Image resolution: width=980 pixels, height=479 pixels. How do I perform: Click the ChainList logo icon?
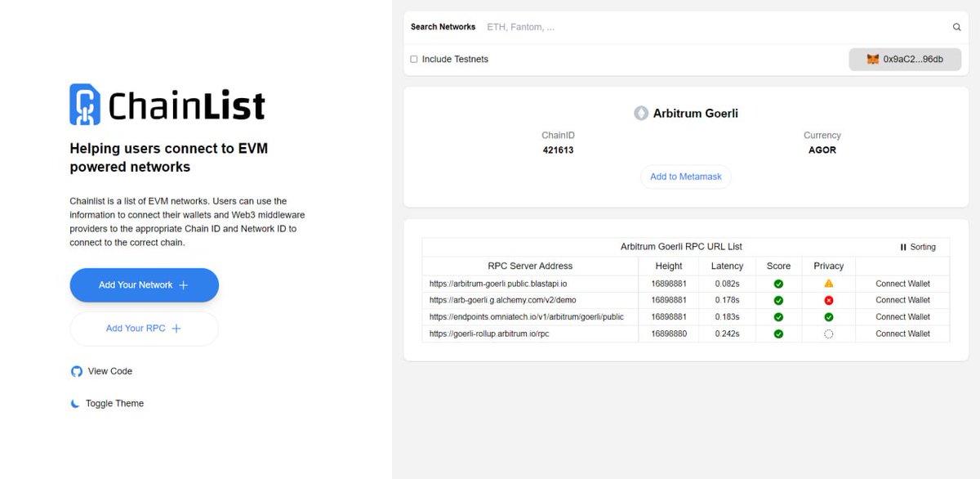[x=85, y=104]
